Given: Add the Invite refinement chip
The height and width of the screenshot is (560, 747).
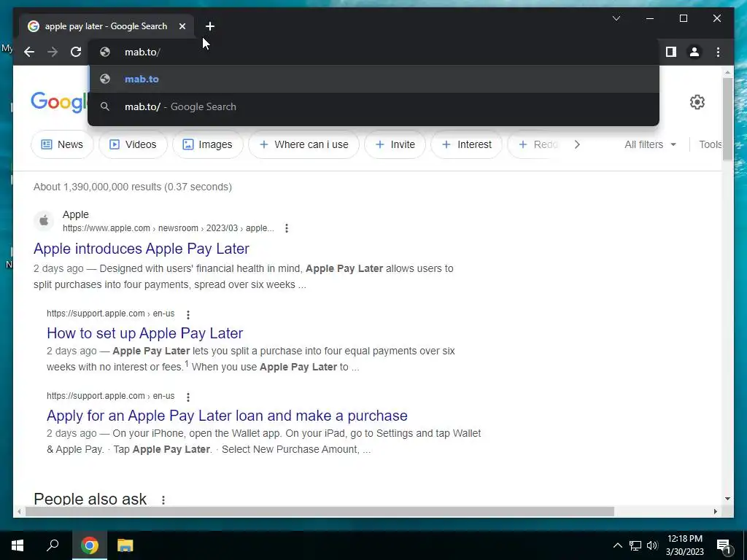Looking at the screenshot, I should tap(395, 144).
